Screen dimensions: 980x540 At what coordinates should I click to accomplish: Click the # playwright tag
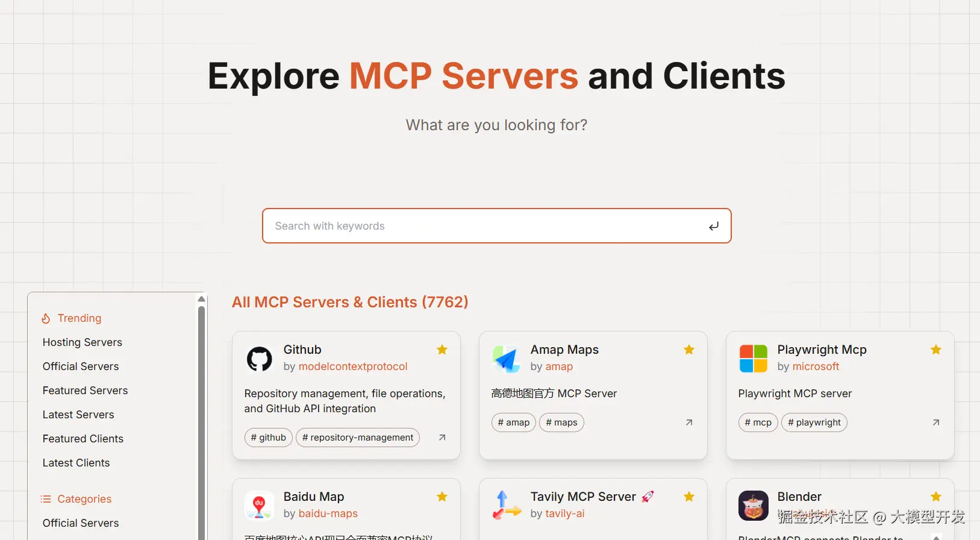(814, 422)
